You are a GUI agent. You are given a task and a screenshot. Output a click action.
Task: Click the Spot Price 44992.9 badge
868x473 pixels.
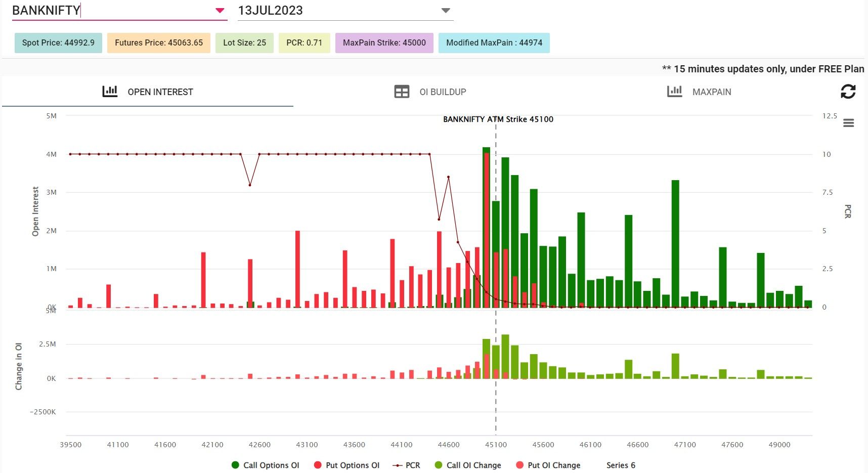click(x=58, y=42)
